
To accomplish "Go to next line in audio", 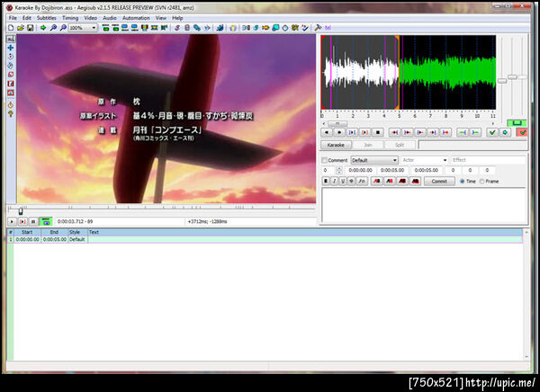I will point(339,132).
